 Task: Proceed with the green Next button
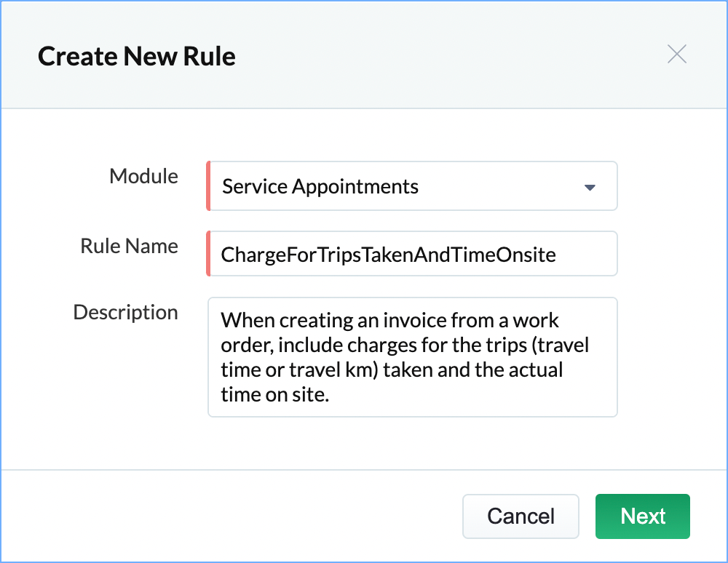tap(643, 516)
